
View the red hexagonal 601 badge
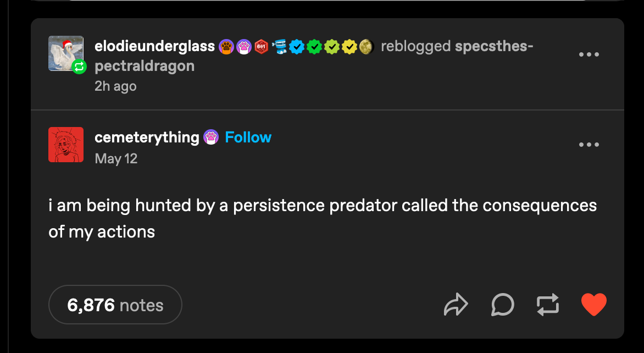click(261, 46)
